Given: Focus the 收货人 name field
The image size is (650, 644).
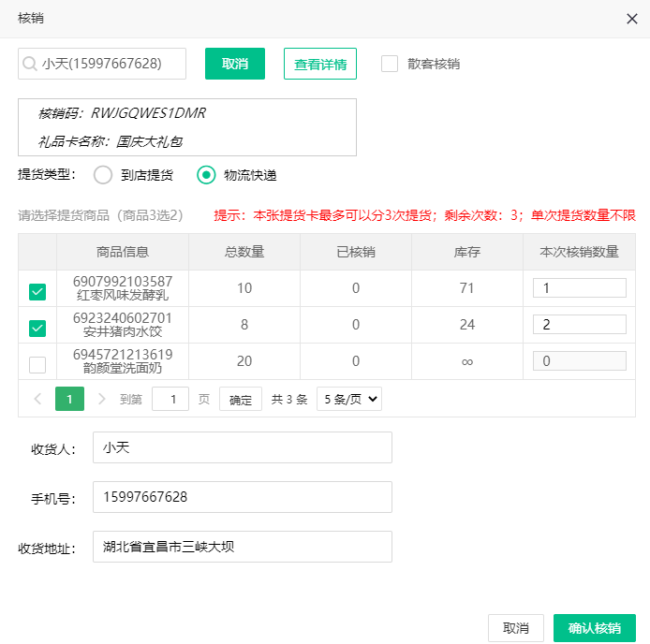Looking at the screenshot, I should [242, 447].
